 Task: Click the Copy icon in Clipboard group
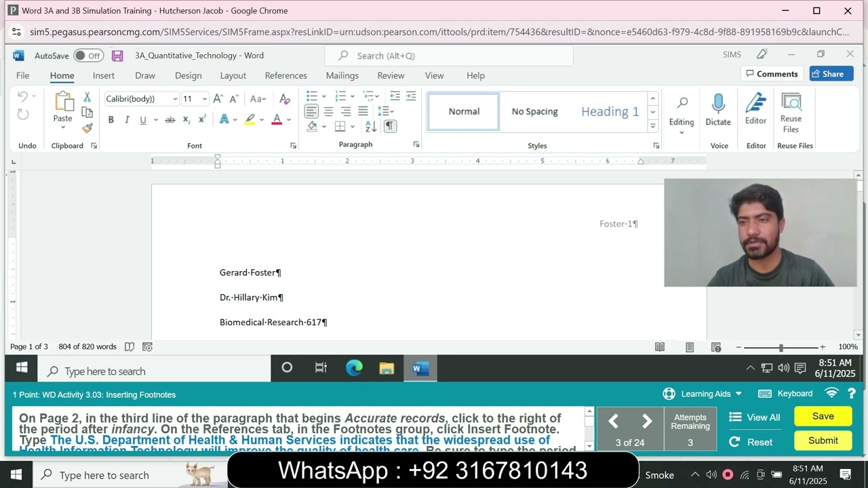[x=87, y=113]
